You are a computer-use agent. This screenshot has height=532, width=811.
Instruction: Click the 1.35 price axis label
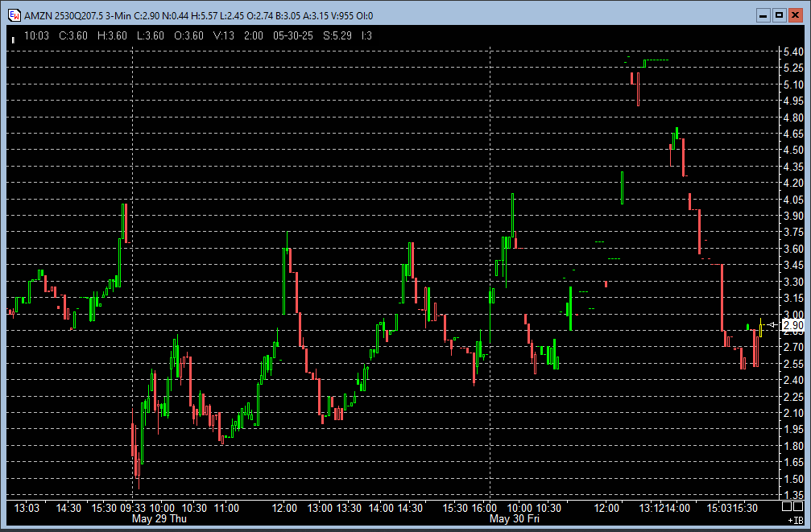click(793, 495)
